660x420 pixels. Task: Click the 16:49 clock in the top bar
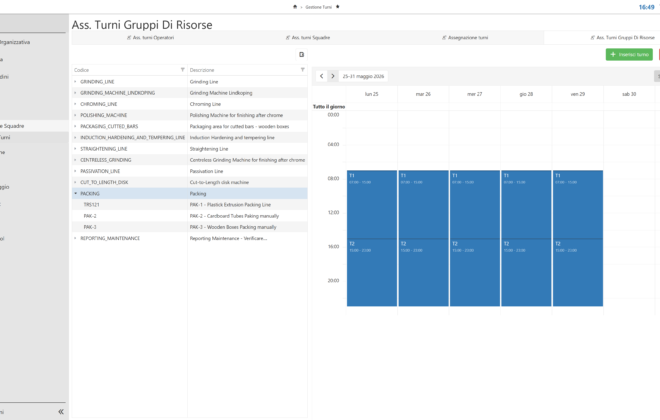pos(647,7)
